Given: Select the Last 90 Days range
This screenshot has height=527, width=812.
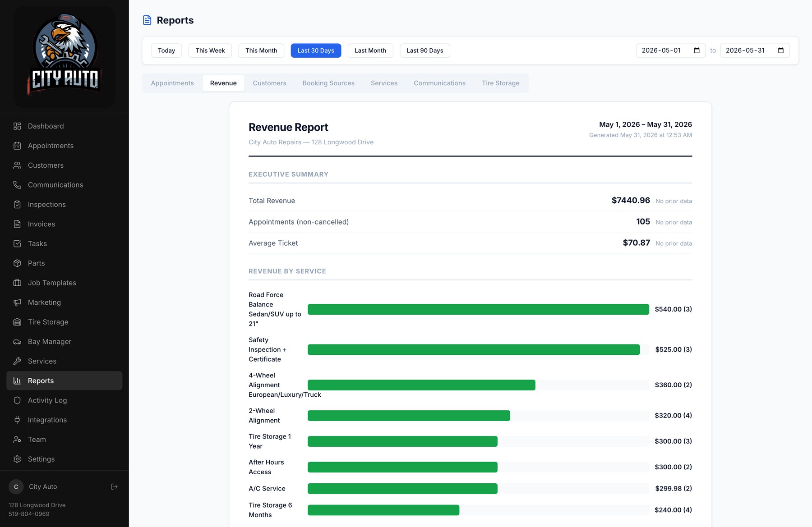Looking at the screenshot, I should point(425,50).
